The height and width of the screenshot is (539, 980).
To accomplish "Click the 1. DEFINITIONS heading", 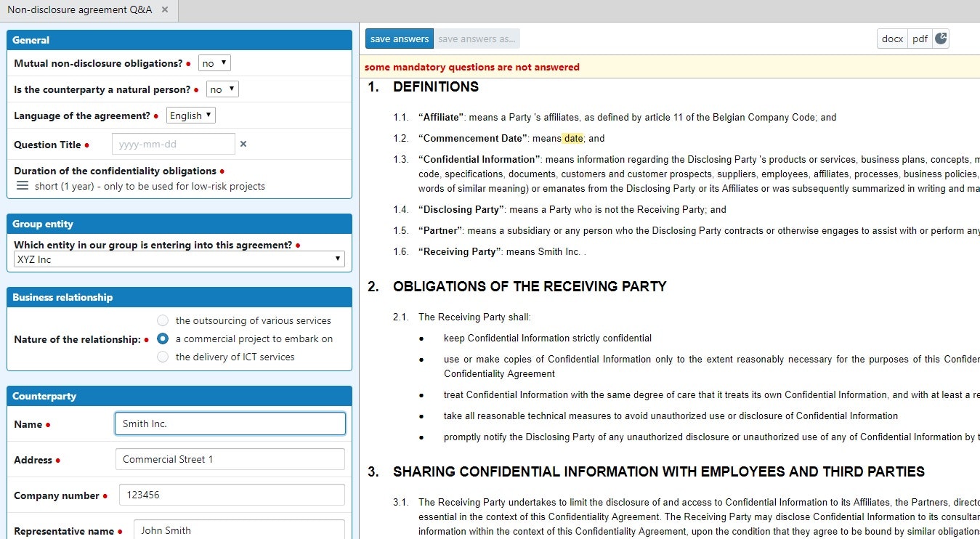I will point(424,87).
